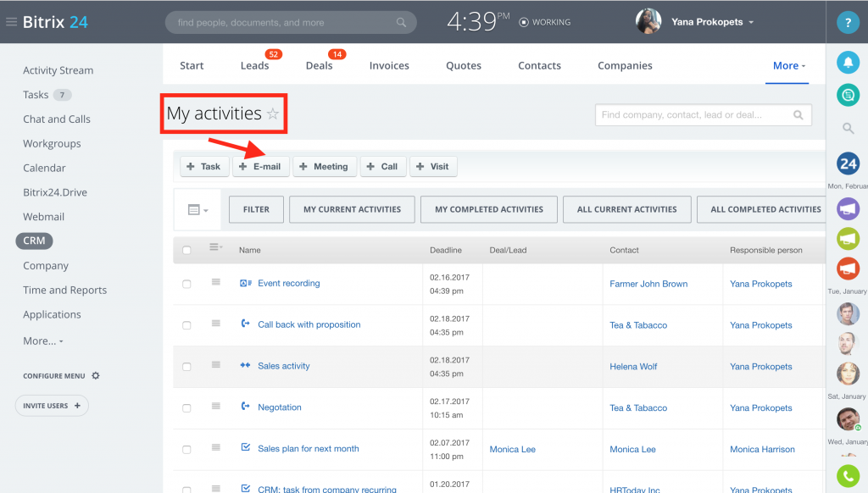
Task: Open the purple megaphone announcement icon
Action: (x=848, y=209)
